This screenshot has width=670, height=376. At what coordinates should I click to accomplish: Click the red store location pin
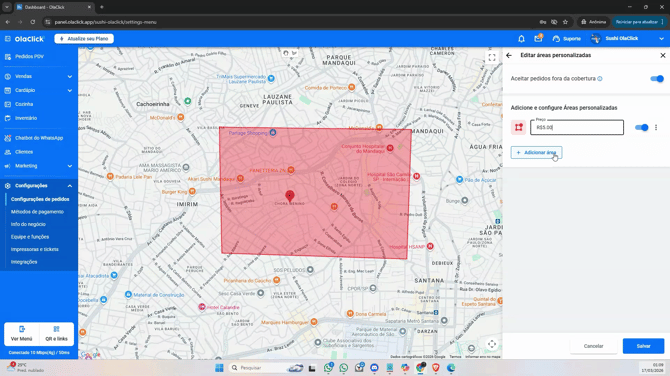[290, 196]
